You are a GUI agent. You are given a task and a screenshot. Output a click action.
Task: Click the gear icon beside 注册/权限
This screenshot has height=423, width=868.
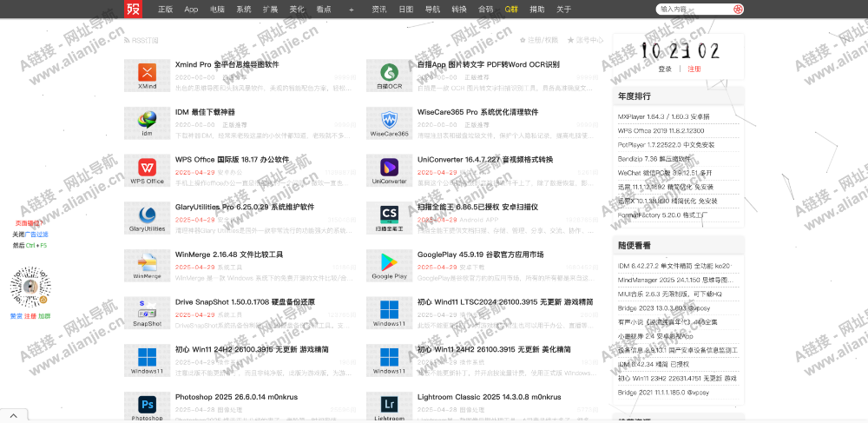click(x=523, y=41)
